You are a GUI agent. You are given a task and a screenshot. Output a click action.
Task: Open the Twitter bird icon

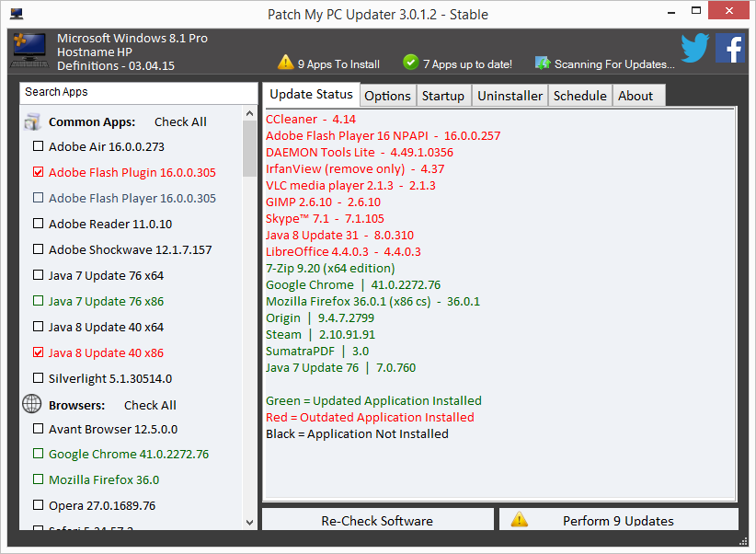694,48
